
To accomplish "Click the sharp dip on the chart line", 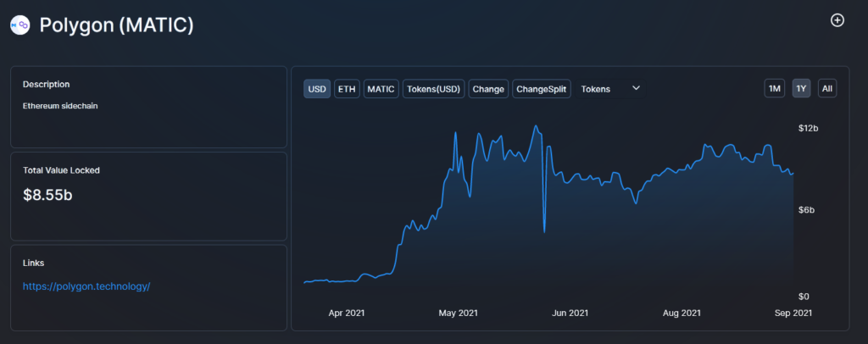I will coord(544,229).
